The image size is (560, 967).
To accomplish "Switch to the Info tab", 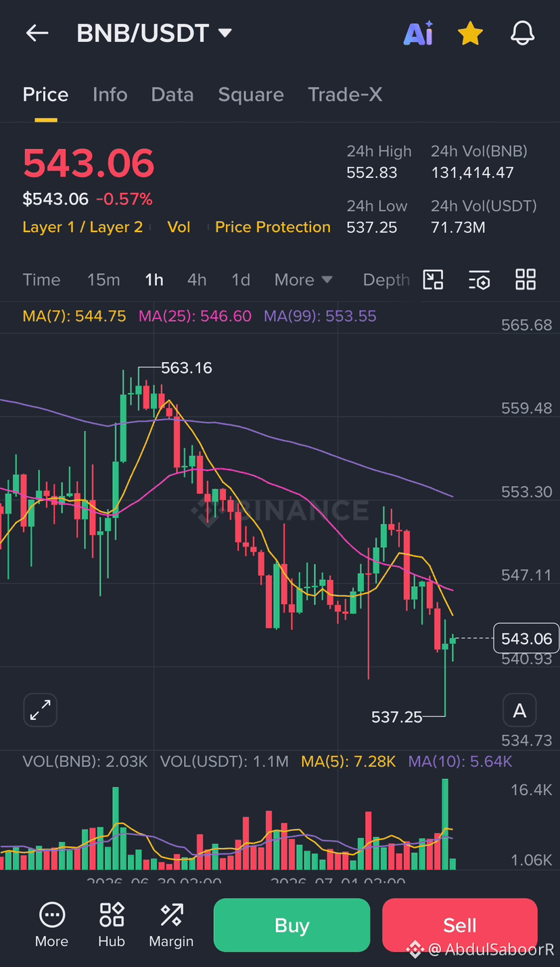I will point(110,95).
